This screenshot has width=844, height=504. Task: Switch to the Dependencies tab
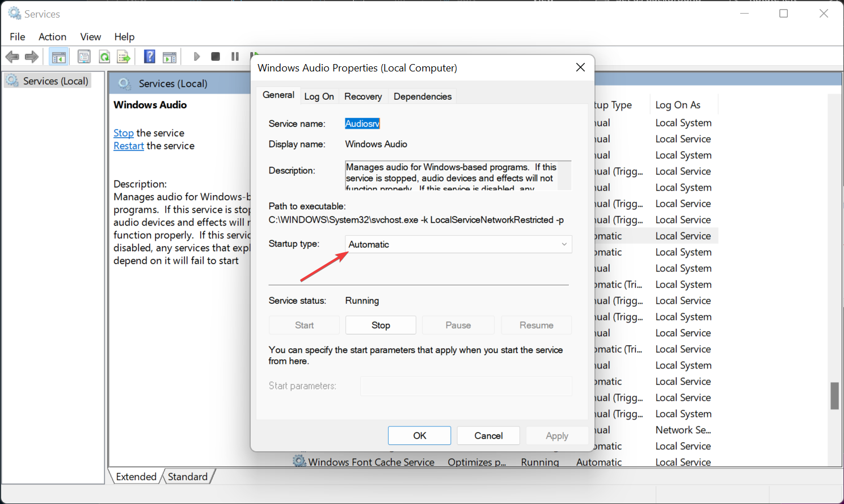coord(423,96)
